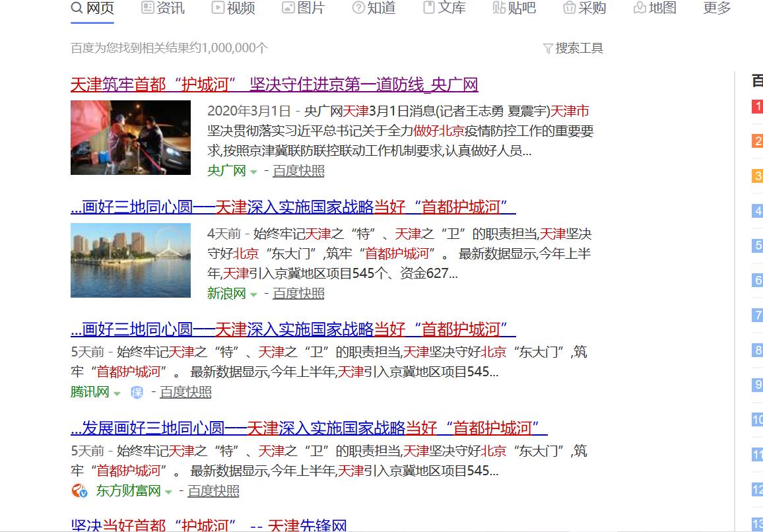Select the 知道 question-mark icon
The height and width of the screenshot is (532, 763).
pos(357,8)
